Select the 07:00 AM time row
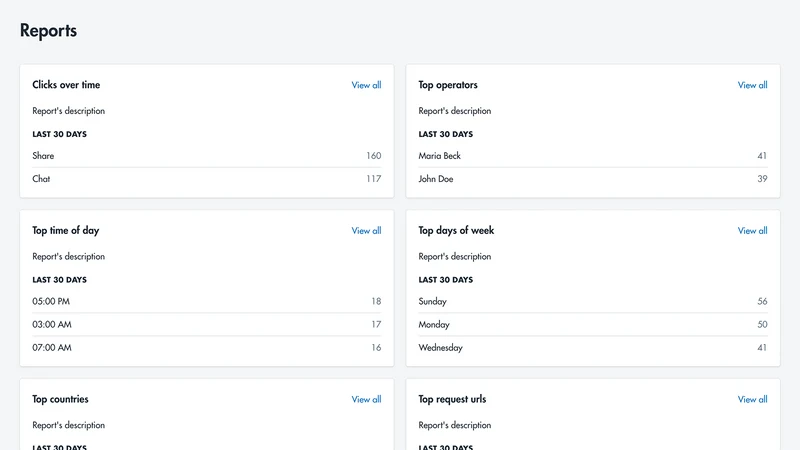The height and width of the screenshot is (450, 800). point(207,347)
